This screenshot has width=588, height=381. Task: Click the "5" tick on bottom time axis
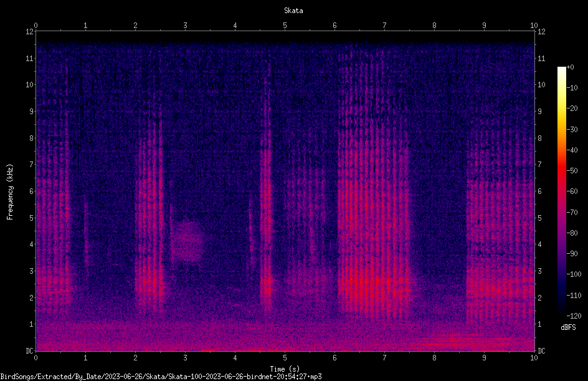pos(285,358)
